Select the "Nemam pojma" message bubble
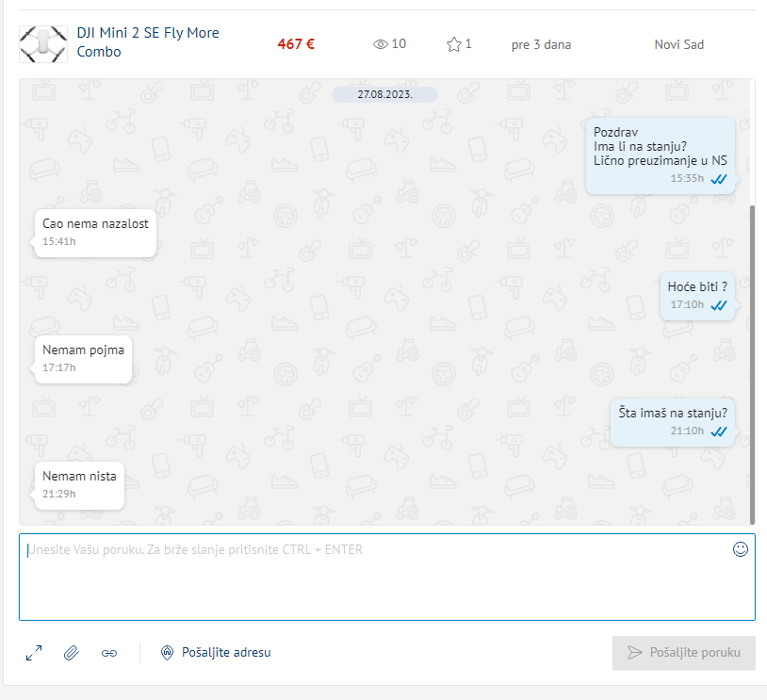This screenshot has width=767, height=700. [83, 358]
